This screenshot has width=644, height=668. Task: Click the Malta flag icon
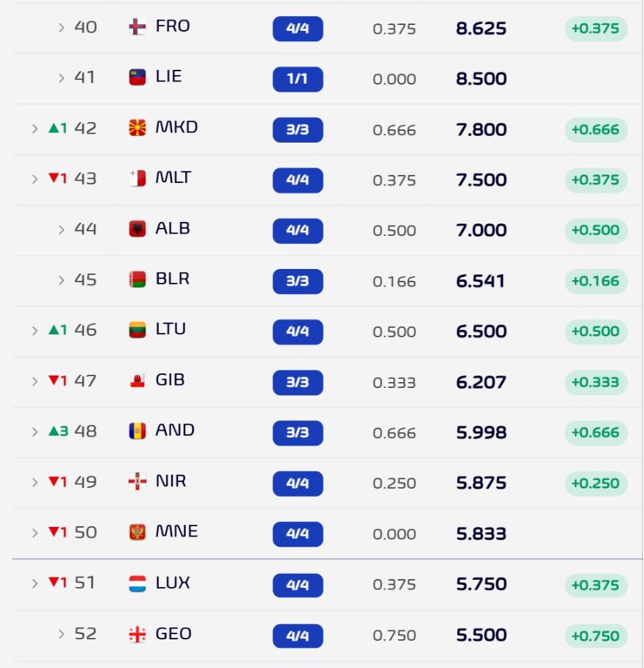137,178
